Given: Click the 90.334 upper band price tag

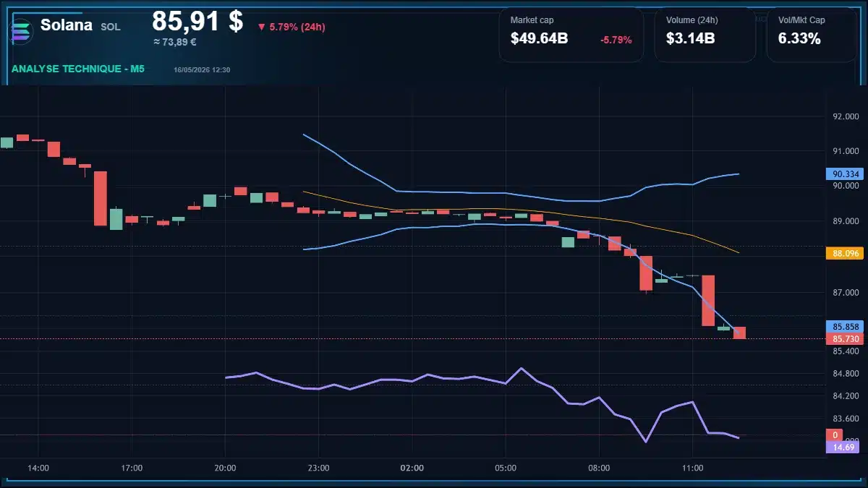Looking at the screenshot, I should click(846, 174).
